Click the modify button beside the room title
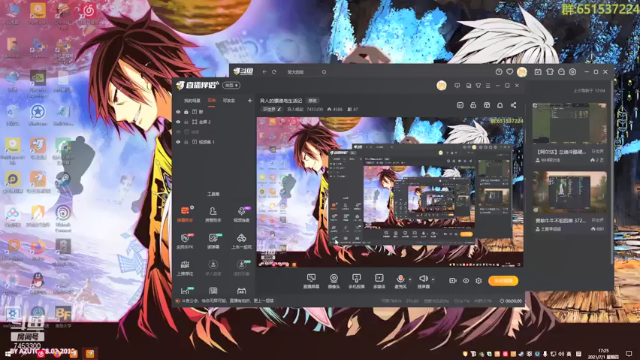640x360 pixels. [313, 100]
